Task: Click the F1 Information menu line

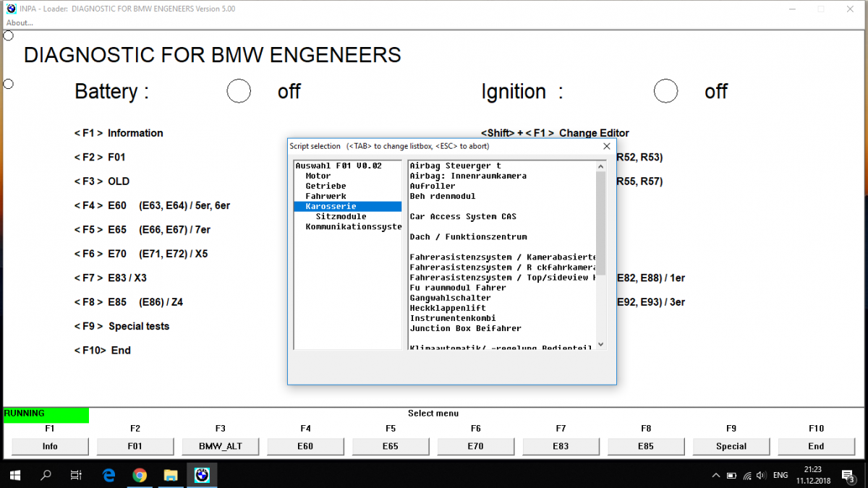Action: tap(119, 133)
